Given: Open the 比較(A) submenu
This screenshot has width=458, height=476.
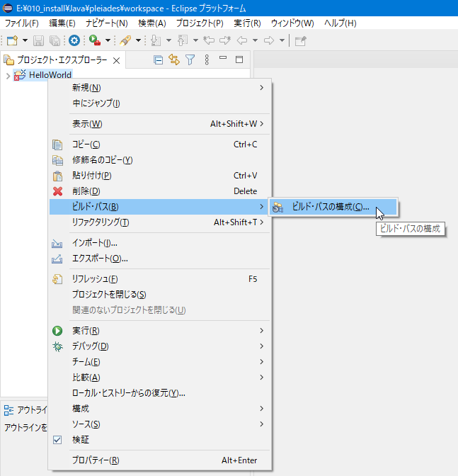Looking at the screenshot, I should pyautogui.click(x=160, y=378).
